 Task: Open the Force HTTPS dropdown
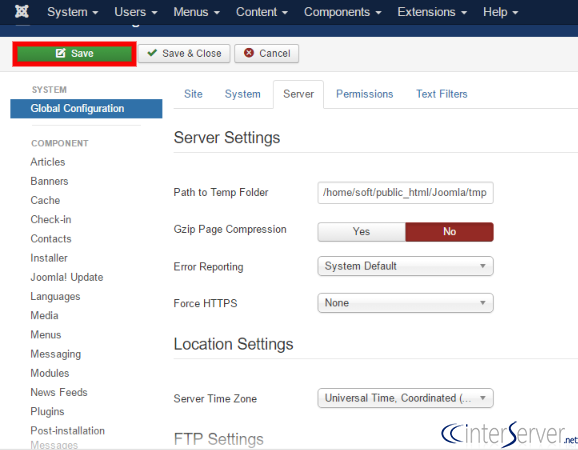405,303
